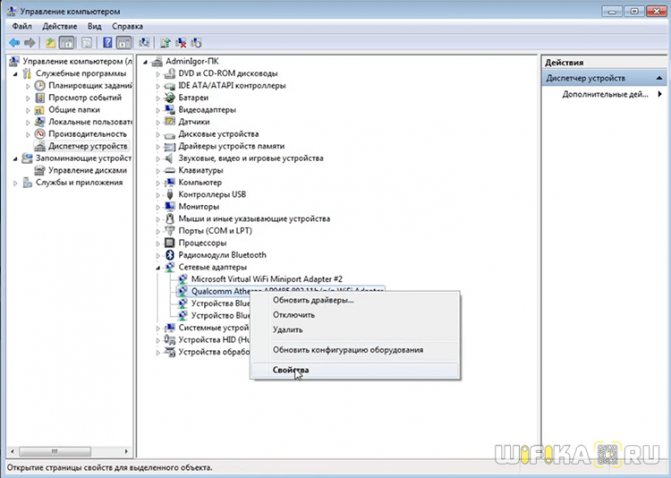Collapse the Диспетчер устройств actions section arrow

(659, 79)
